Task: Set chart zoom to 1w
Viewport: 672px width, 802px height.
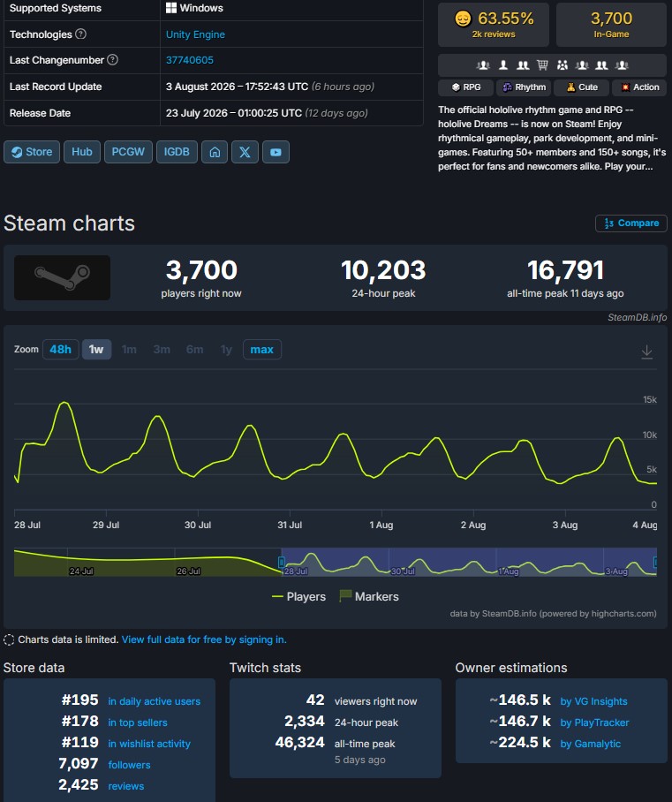Action: [96, 350]
